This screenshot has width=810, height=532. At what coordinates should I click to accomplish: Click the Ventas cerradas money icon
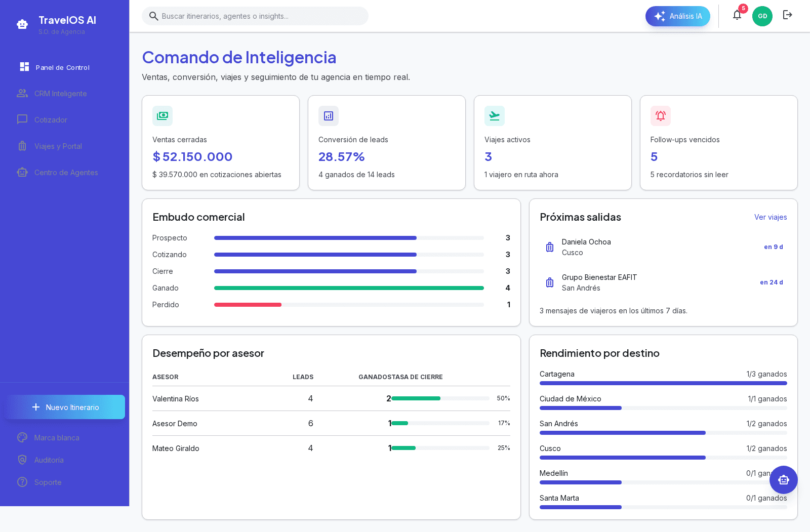163,116
